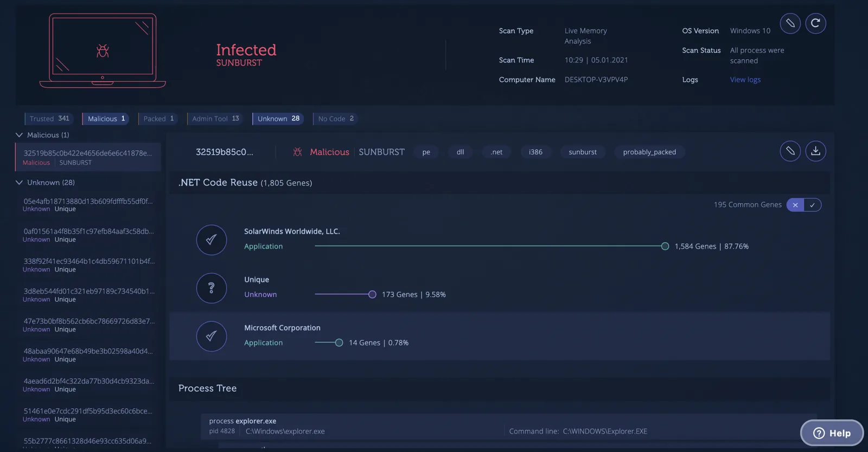Open the Help widget
The width and height of the screenshot is (868, 452).
point(832,433)
